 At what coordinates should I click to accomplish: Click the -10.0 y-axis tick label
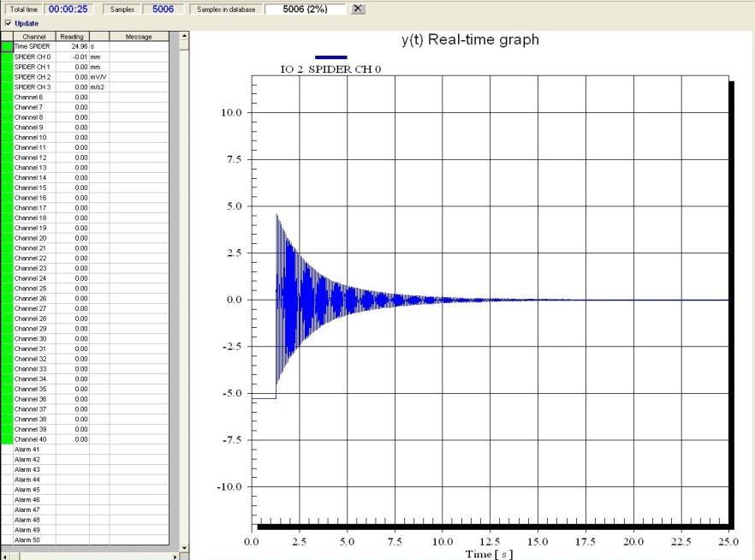pyautogui.click(x=229, y=487)
